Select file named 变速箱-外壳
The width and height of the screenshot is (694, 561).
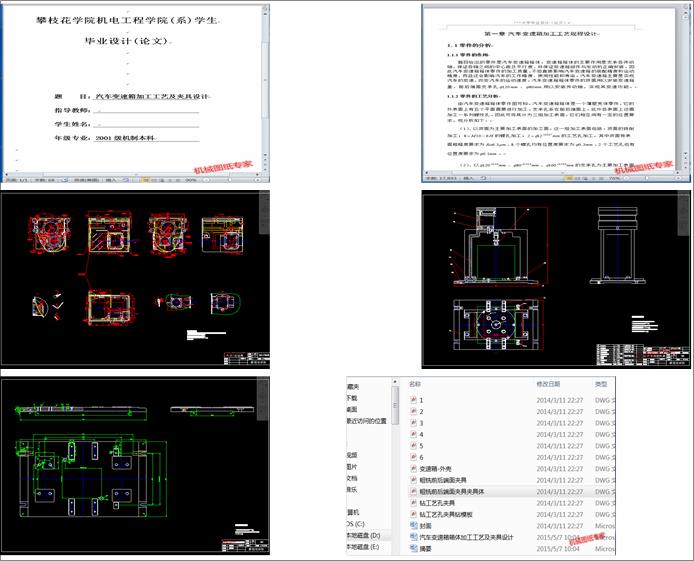click(436, 469)
